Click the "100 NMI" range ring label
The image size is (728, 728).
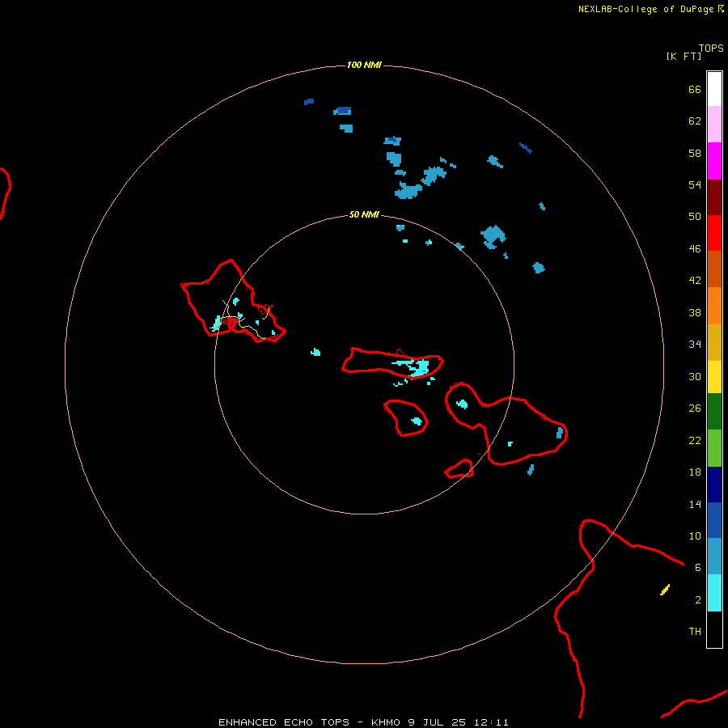click(x=364, y=65)
